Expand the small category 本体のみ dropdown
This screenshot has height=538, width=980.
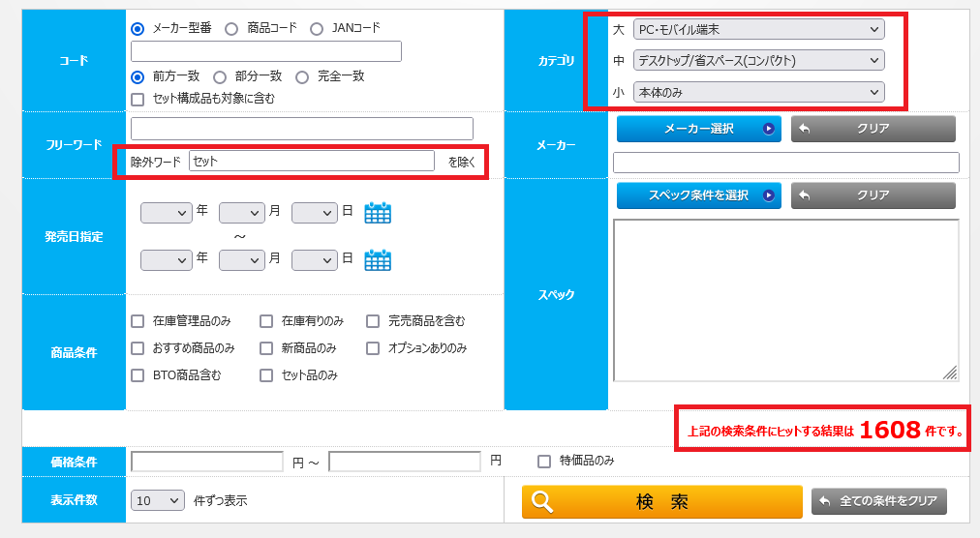(x=758, y=92)
